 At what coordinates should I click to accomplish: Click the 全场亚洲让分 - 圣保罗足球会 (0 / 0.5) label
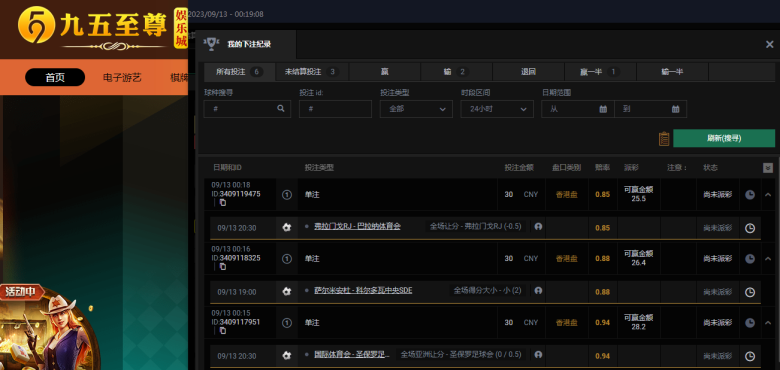[461, 355]
